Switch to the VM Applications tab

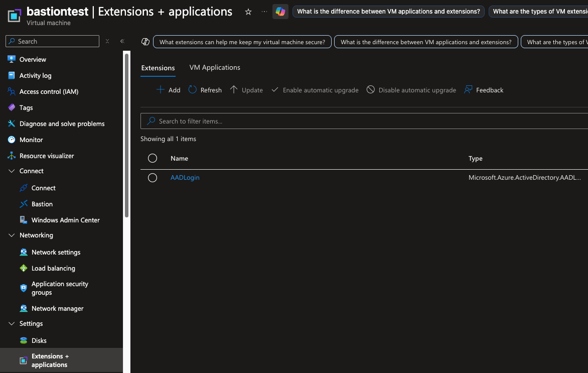[x=215, y=67]
